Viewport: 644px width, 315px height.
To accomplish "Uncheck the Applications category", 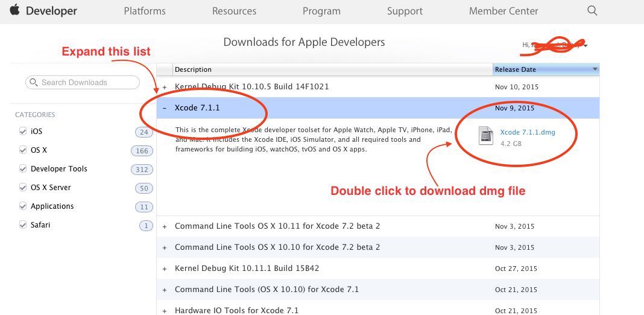I will click(23, 206).
